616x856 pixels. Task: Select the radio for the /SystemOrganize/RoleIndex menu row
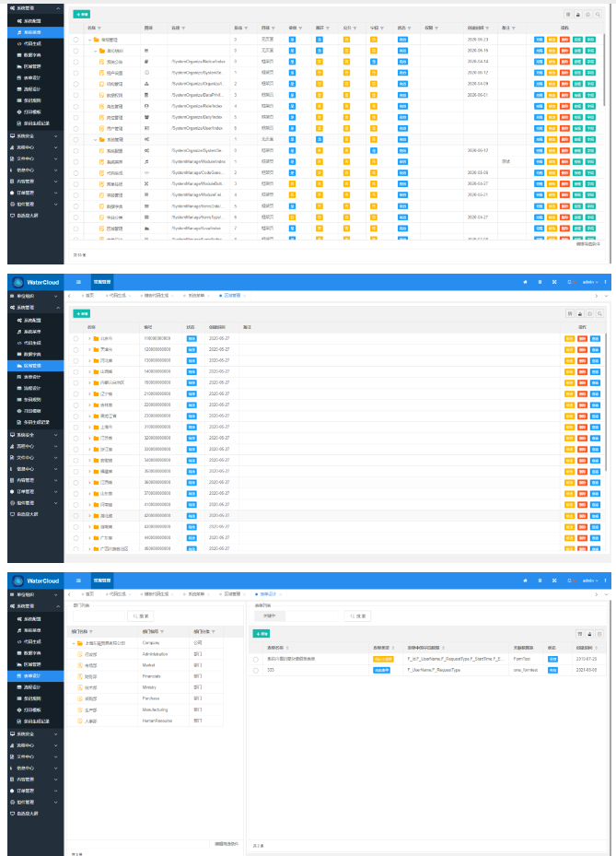coord(76,107)
